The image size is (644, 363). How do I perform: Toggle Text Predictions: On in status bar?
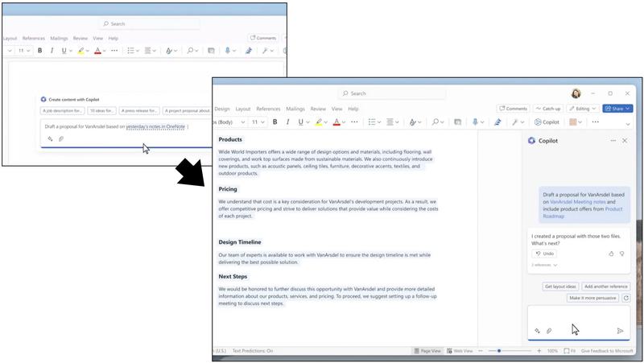(x=253, y=351)
